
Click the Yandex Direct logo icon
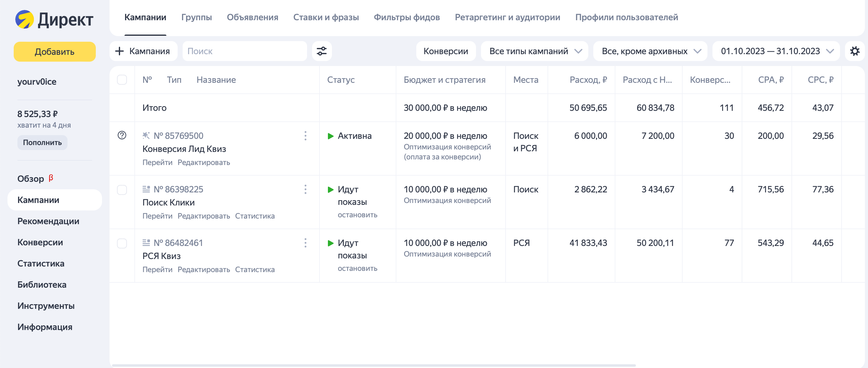coord(25,19)
